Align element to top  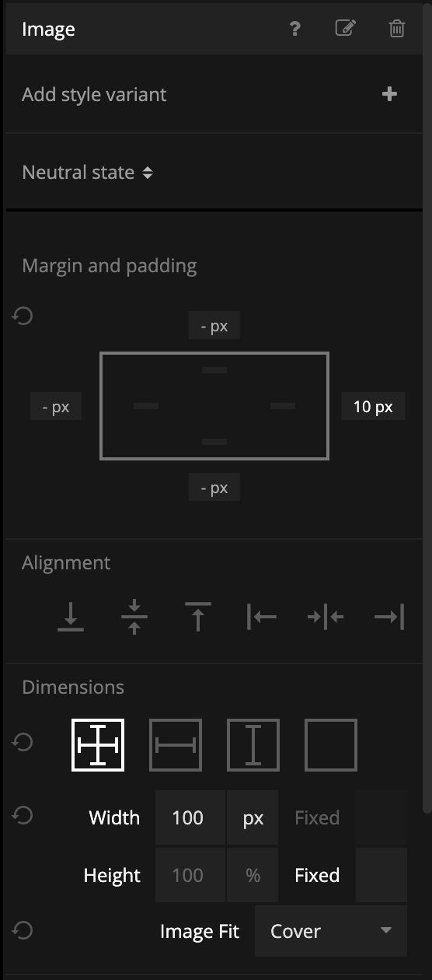coord(197,617)
